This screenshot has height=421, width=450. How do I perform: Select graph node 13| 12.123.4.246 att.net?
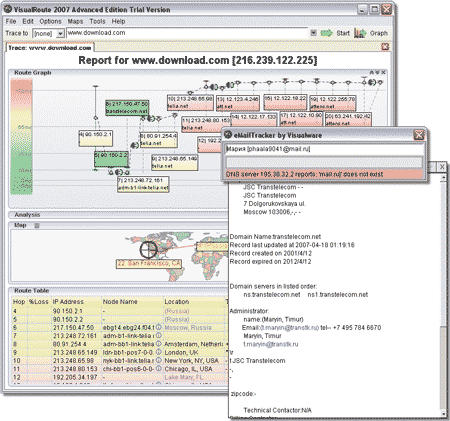pyautogui.click(x=238, y=103)
